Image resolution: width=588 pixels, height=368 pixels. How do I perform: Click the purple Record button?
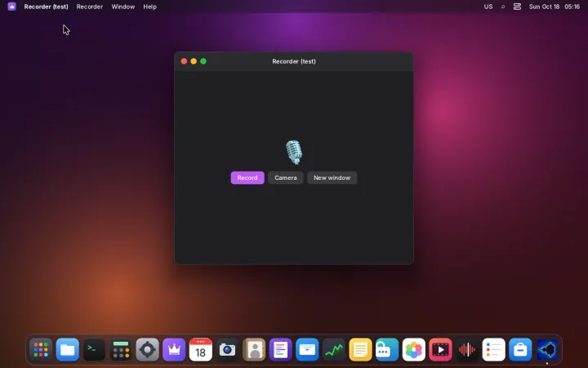247,177
